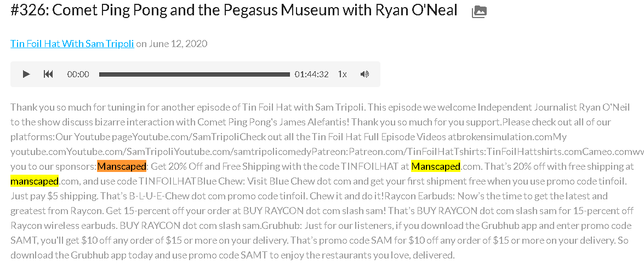
Task: Click the middle of the audio progress bar
Action: point(194,74)
